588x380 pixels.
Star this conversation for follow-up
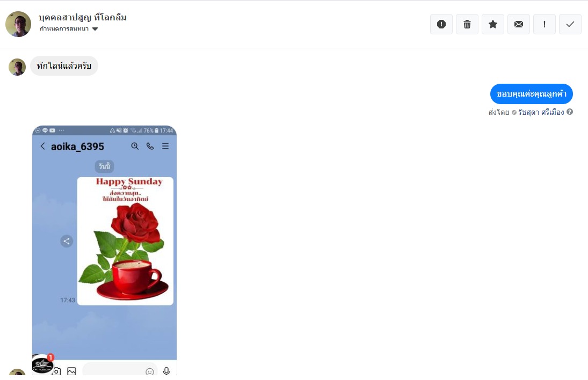493,24
